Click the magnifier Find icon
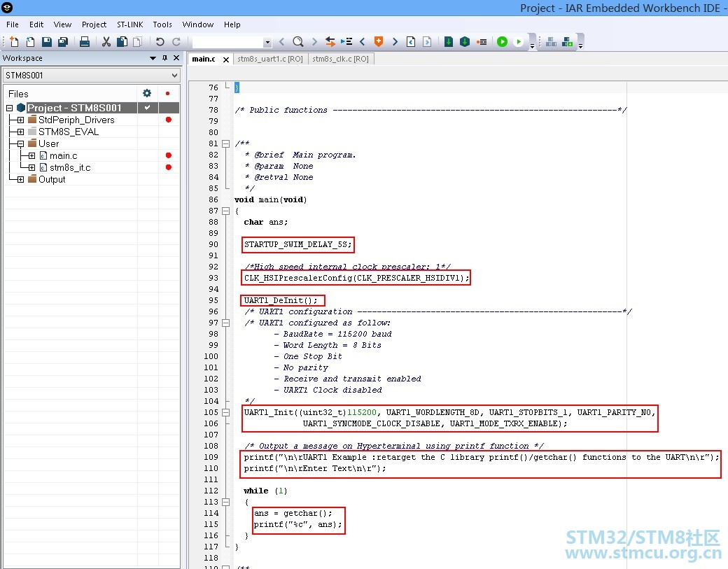The image size is (728, 569). pyautogui.click(x=298, y=42)
